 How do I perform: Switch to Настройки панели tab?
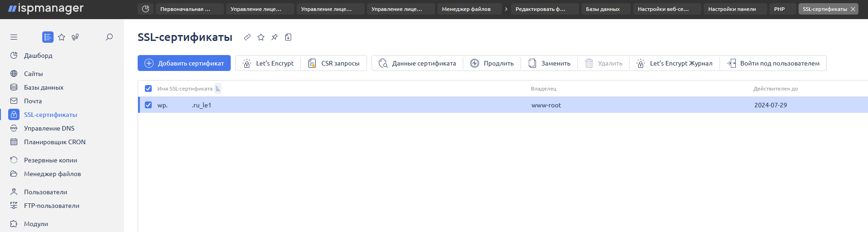click(735, 9)
